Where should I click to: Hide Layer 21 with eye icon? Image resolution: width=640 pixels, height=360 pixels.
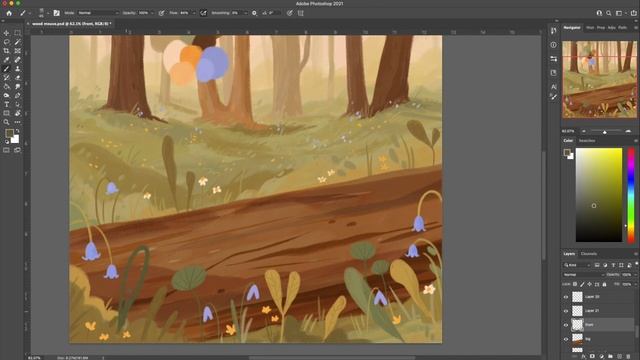pyautogui.click(x=566, y=311)
